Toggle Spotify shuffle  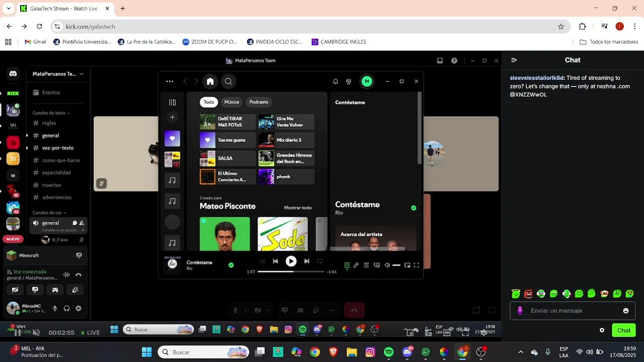coord(262,261)
